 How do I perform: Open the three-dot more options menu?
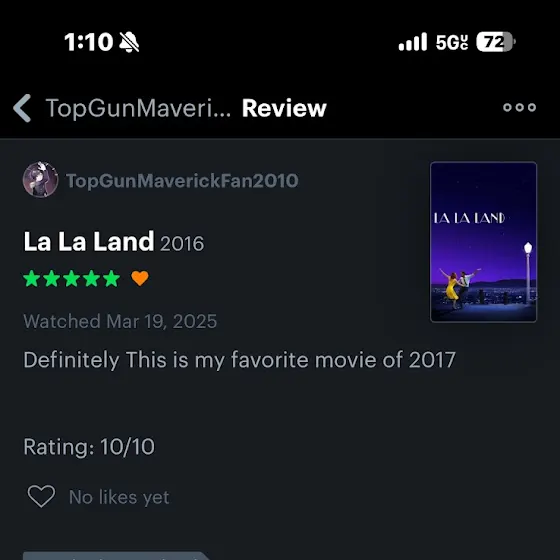[519, 107]
